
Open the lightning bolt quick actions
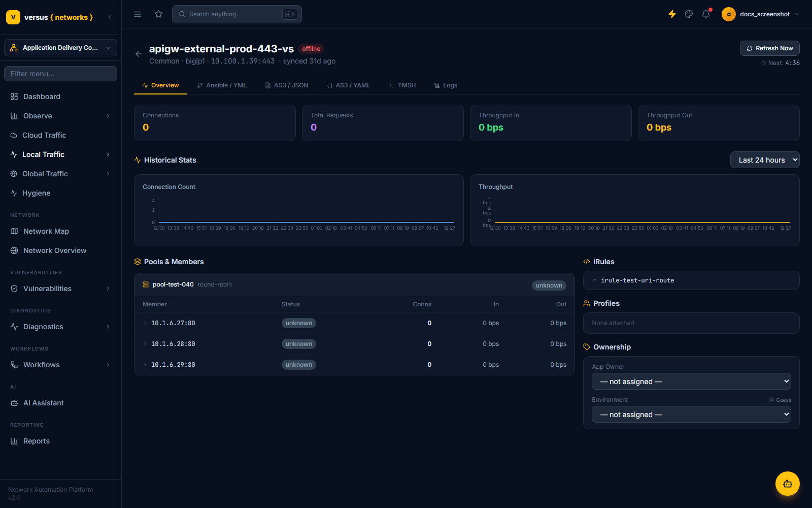coord(672,14)
